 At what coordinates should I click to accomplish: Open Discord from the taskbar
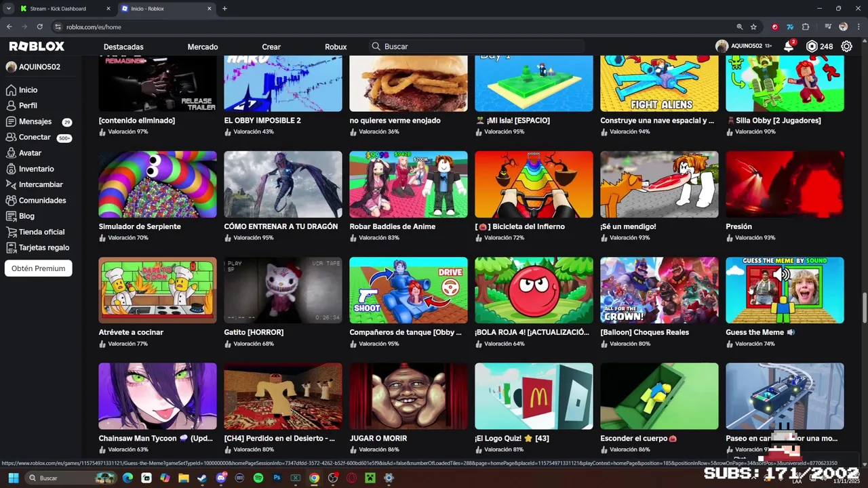(x=220, y=478)
